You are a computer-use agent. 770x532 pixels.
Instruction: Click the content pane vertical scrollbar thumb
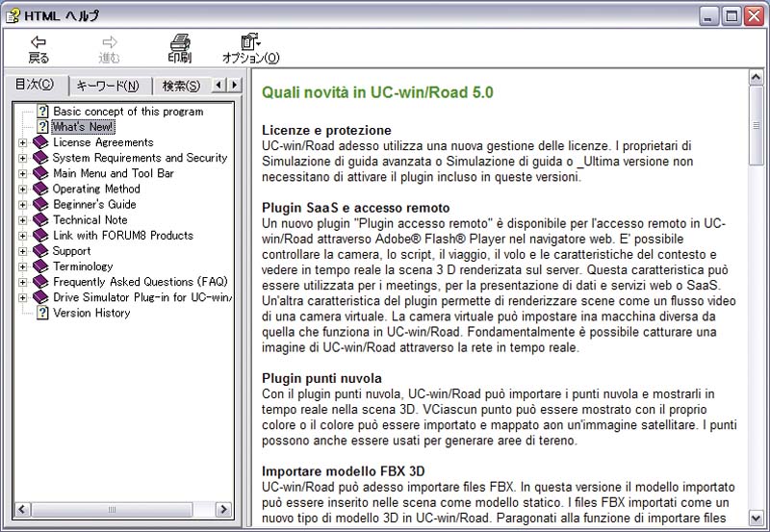click(x=756, y=126)
